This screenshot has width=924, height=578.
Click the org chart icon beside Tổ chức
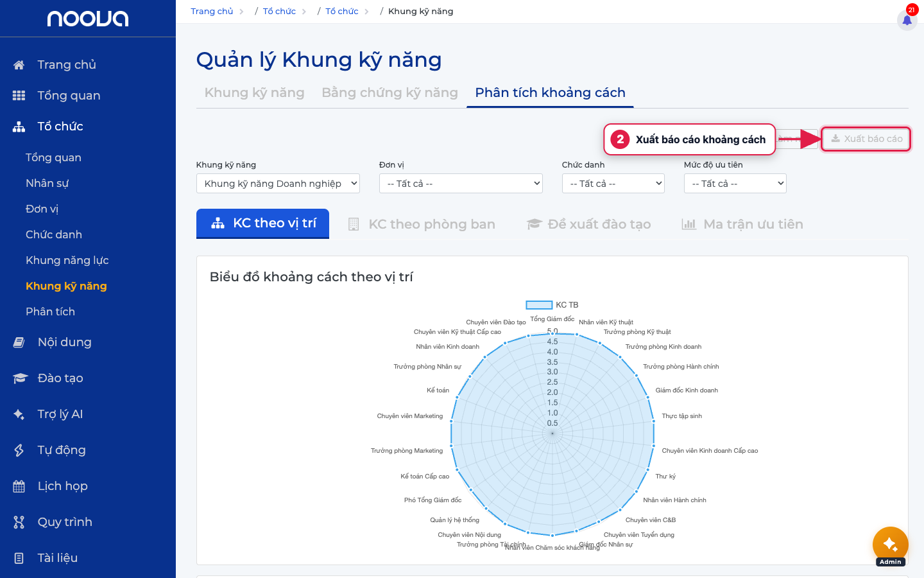(19, 127)
